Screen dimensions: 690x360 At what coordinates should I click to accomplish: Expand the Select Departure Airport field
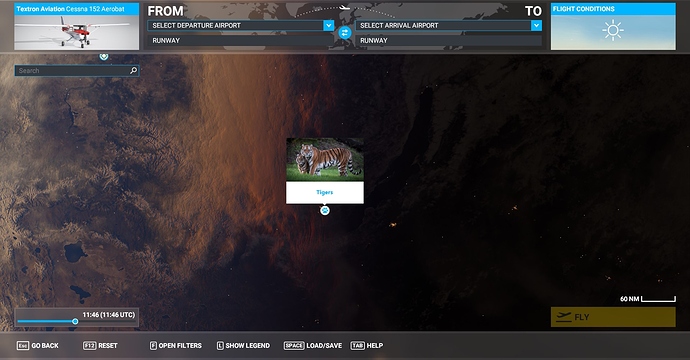[241, 26]
